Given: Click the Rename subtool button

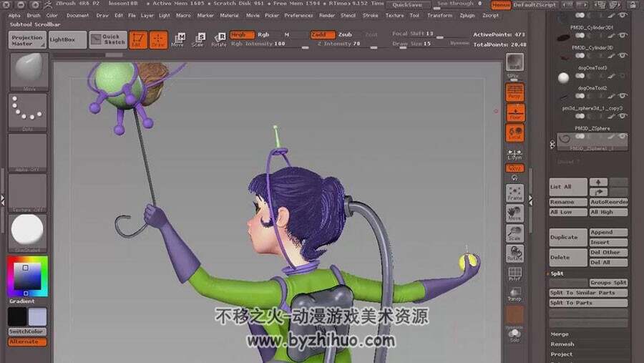Looking at the screenshot, I should click(568, 202).
